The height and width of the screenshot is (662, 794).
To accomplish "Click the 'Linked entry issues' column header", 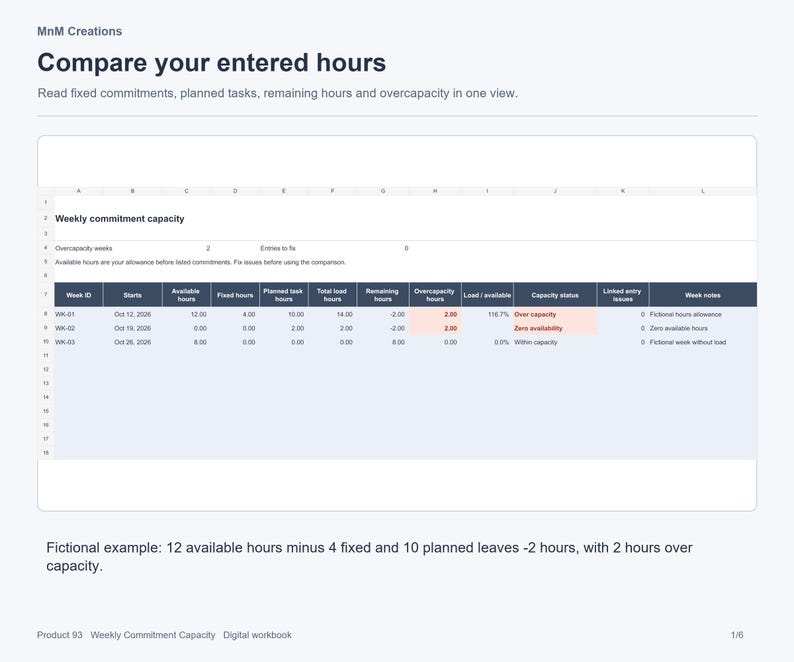I will coord(623,295).
